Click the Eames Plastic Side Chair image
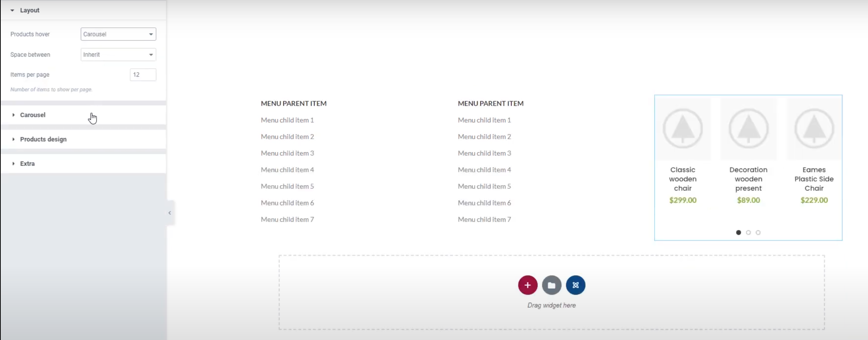 [814, 129]
